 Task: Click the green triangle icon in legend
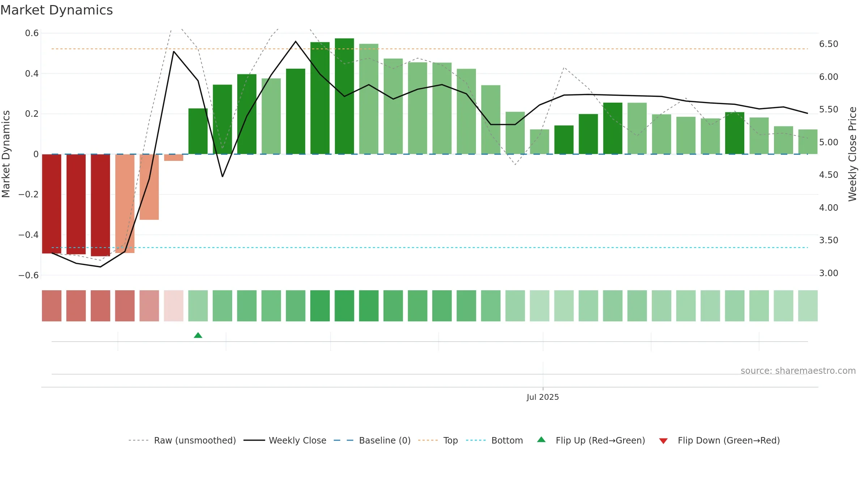pyautogui.click(x=541, y=440)
